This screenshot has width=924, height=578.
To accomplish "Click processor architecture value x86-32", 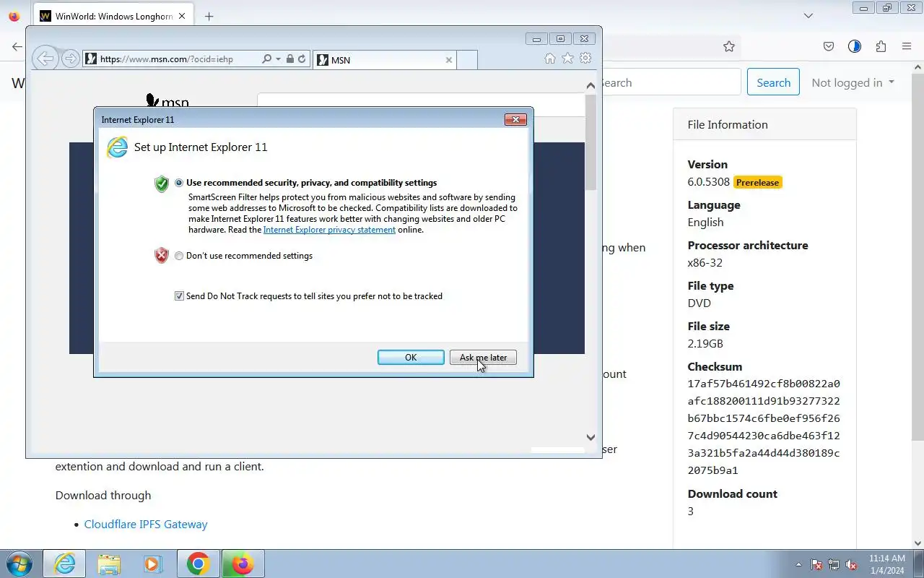I will pos(705,263).
